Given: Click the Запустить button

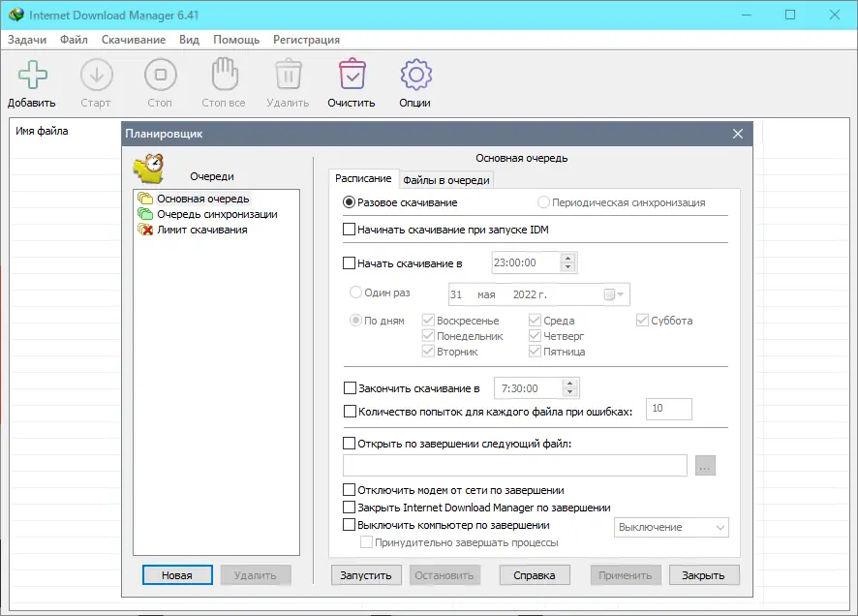Looking at the screenshot, I should (366, 575).
